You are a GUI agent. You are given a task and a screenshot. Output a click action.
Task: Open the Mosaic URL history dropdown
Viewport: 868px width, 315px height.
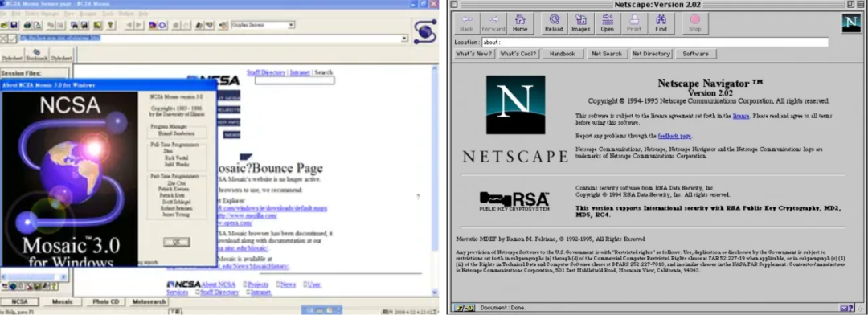pyautogui.click(x=404, y=39)
